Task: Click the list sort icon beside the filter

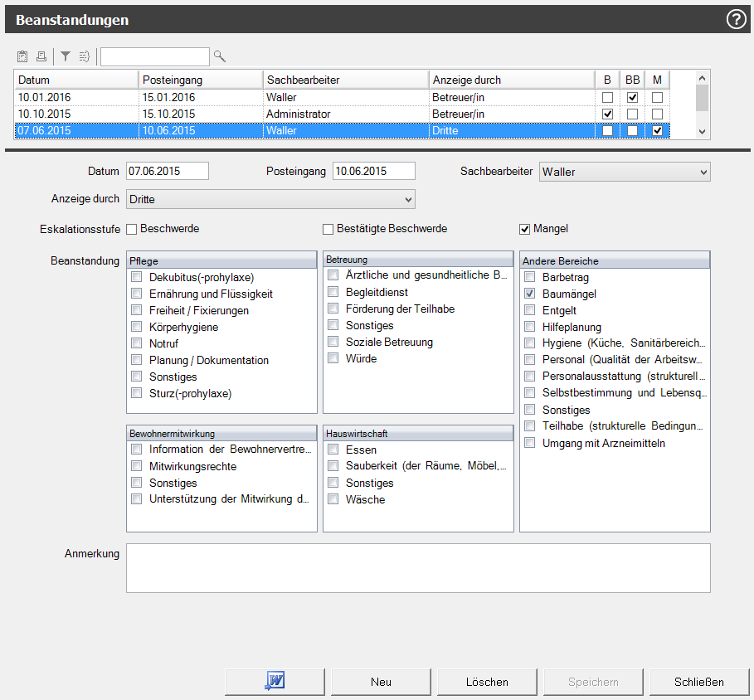Action: [x=84, y=56]
